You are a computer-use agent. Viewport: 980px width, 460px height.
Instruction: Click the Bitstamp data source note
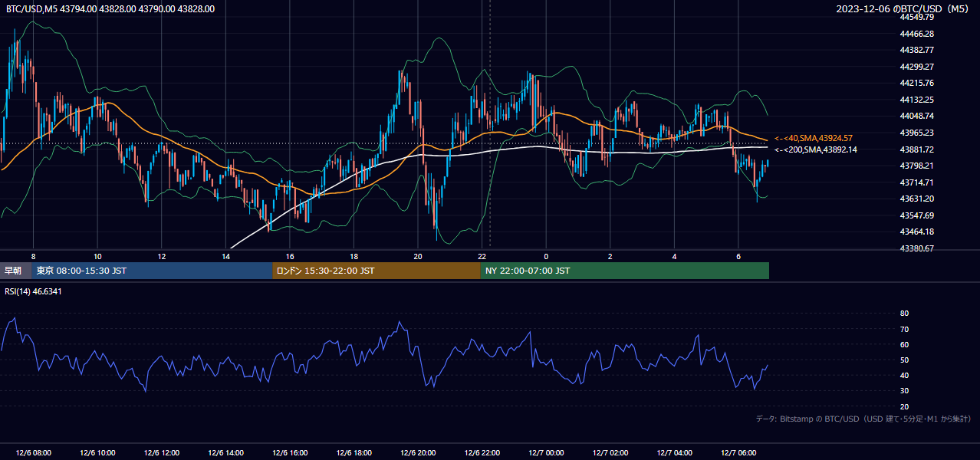point(864,419)
